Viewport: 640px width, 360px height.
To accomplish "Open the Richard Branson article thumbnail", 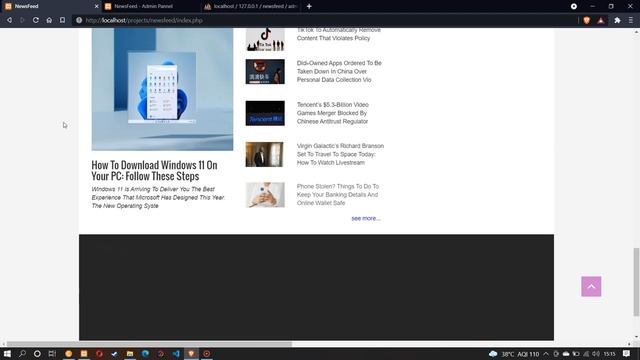I will coord(264,154).
